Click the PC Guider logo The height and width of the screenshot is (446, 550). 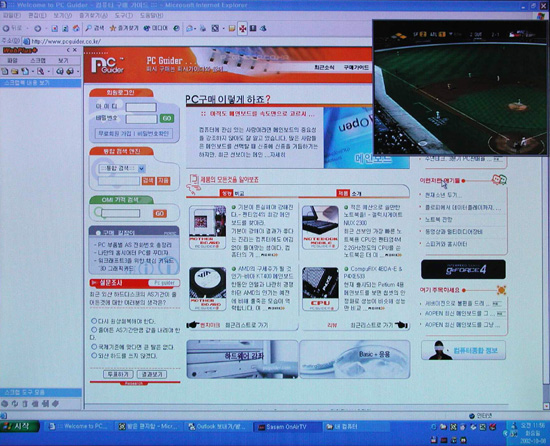[x=107, y=66]
